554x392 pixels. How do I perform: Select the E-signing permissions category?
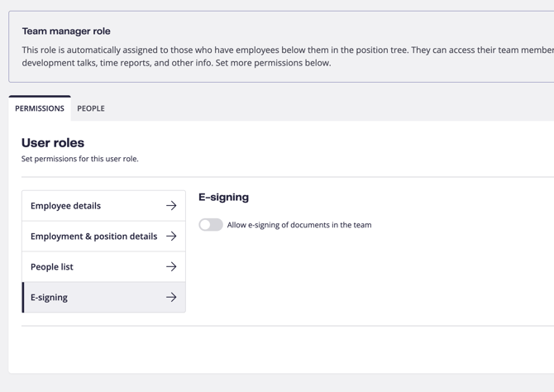103,298
